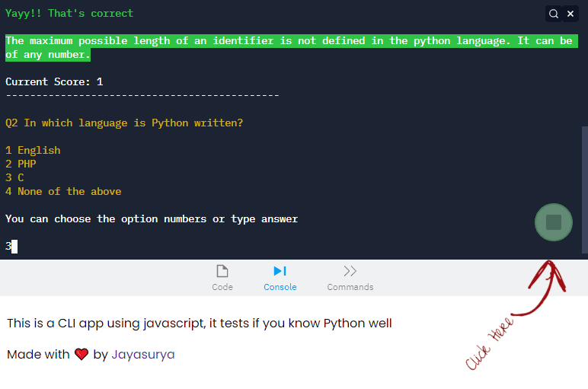The image size is (588, 389).
Task: Click the Console play icon
Action: (x=280, y=271)
